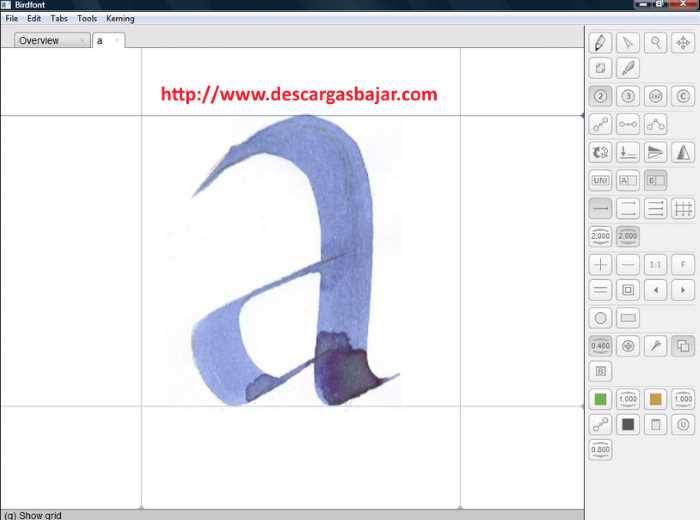Adjust the 1.000 value after orange swatch
Image resolution: width=700 pixels, height=520 pixels.
coord(683,399)
